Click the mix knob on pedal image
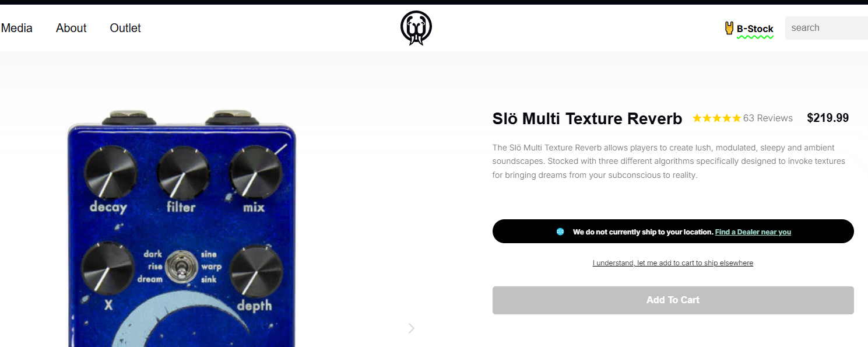 tap(254, 172)
